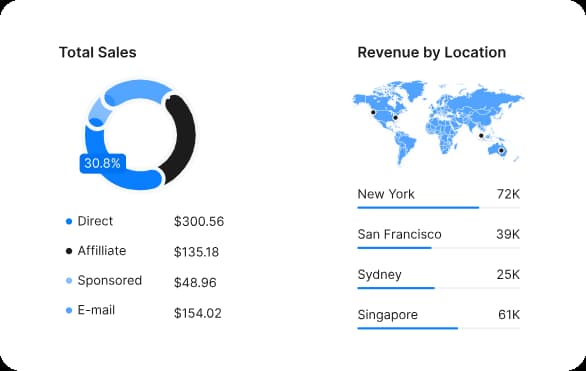This screenshot has height=371, width=586.
Task: Click the 72K revenue value
Action: pyautogui.click(x=508, y=194)
